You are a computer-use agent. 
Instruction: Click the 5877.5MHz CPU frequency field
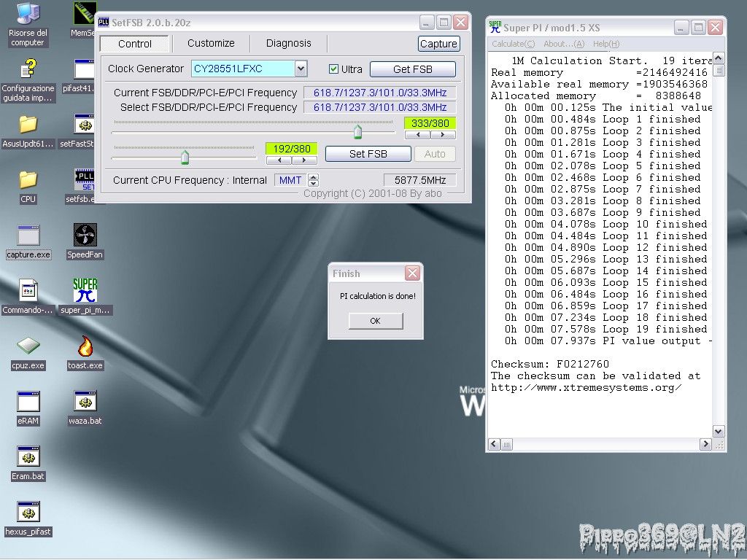tap(419, 180)
